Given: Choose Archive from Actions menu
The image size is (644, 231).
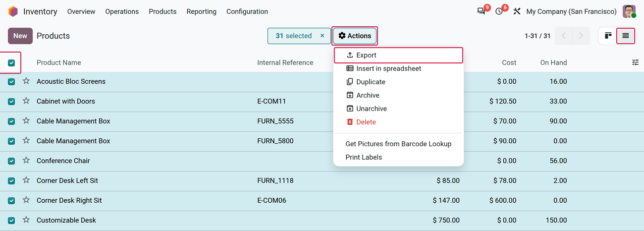Looking at the screenshot, I should pyautogui.click(x=399, y=95).
